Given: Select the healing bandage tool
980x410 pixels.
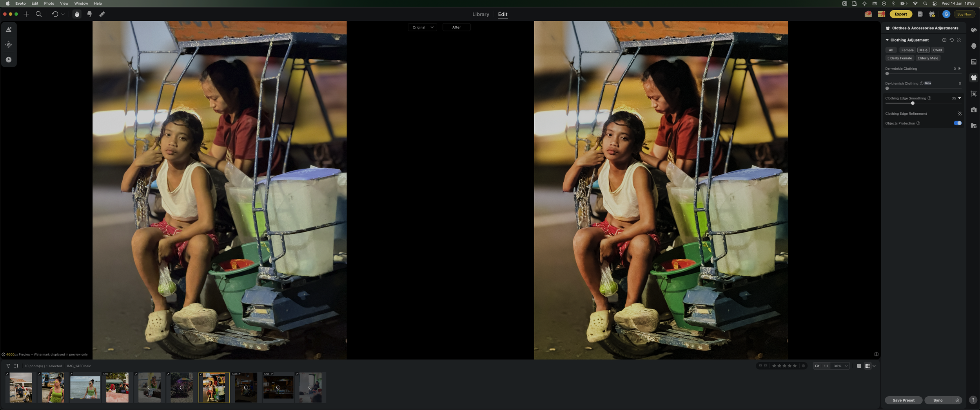Looking at the screenshot, I should [x=102, y=14].
